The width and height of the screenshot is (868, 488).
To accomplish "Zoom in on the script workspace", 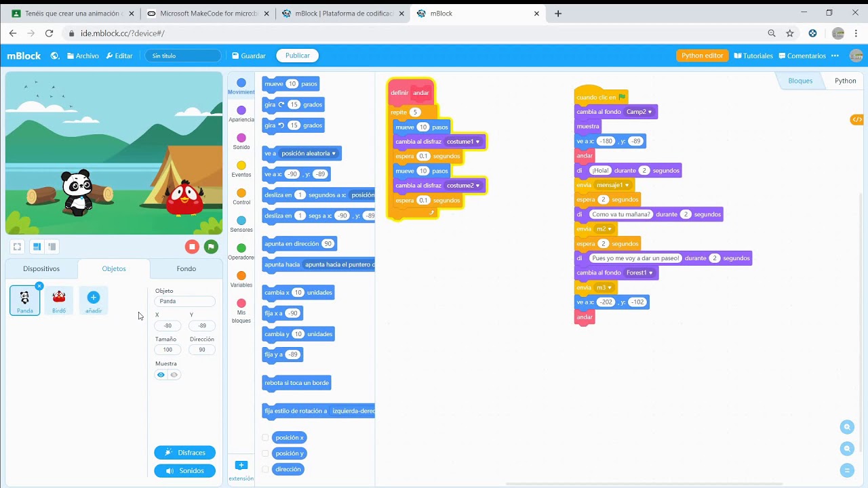I will pyautogui.click(x=847, y=427).
